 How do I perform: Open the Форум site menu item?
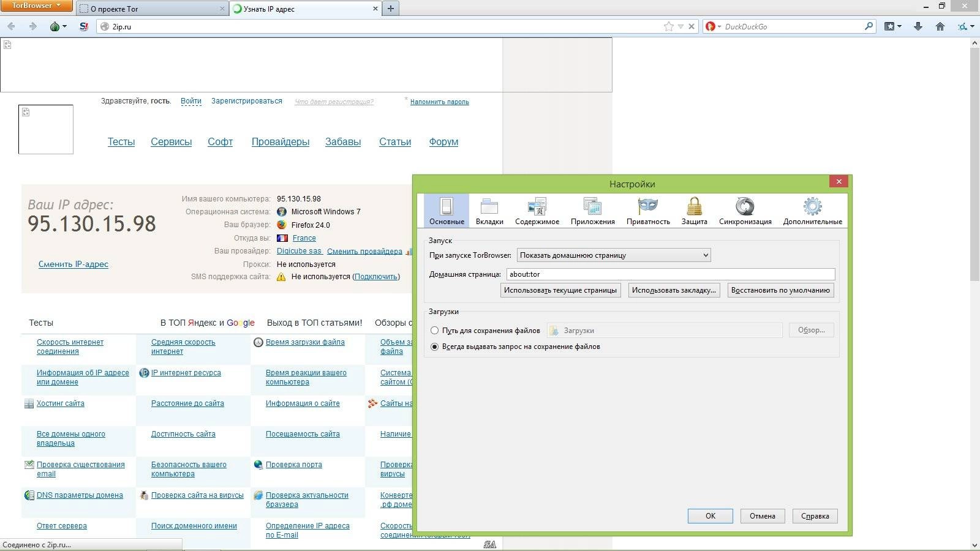(x=443, y=141)
